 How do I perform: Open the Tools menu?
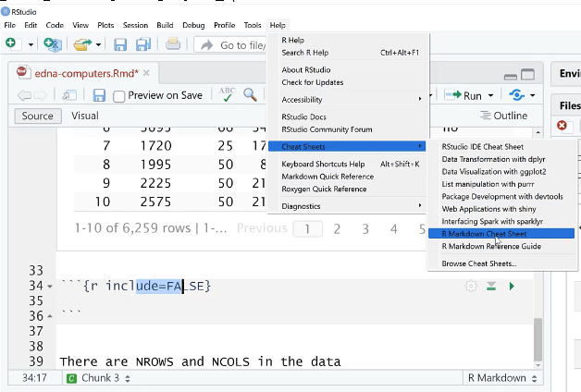[253, 25]
